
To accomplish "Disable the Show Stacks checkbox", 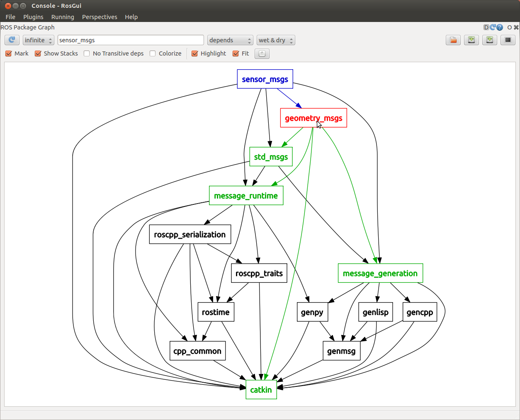I will 38,53.
